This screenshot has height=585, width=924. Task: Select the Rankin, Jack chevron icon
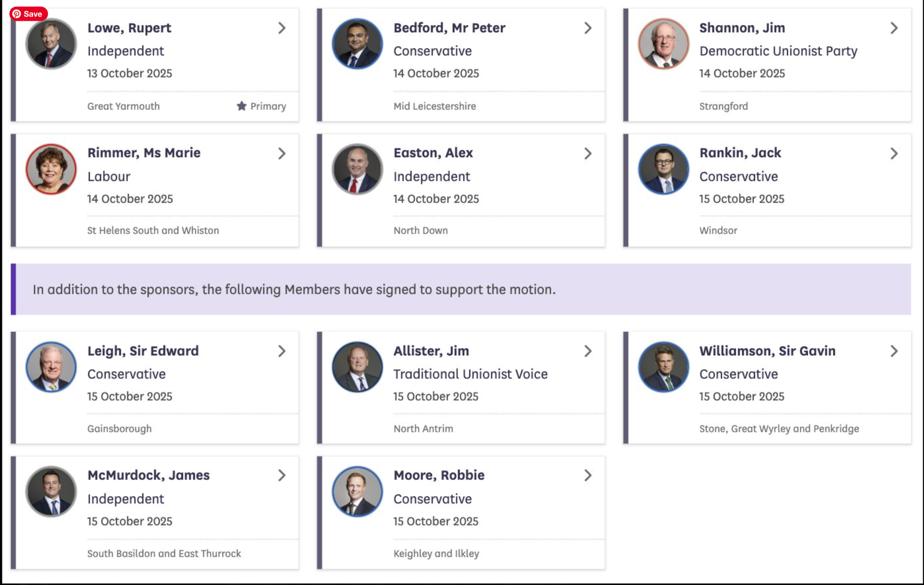point(894,153)
